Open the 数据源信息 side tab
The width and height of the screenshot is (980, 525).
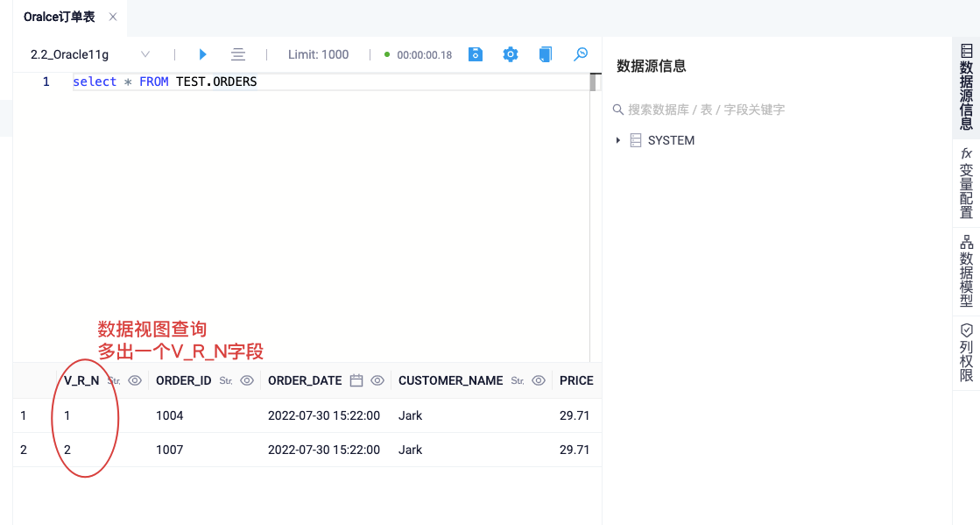966,87
